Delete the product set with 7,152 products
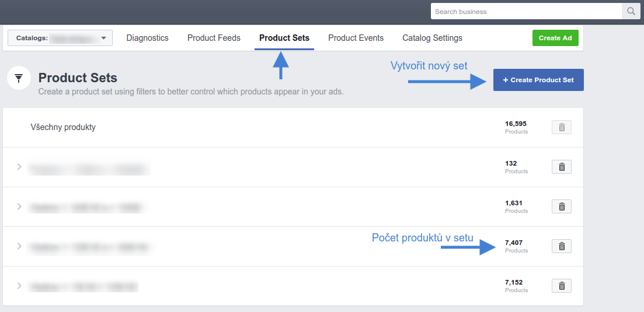This screenshot has height=312, width=644. 562,286
